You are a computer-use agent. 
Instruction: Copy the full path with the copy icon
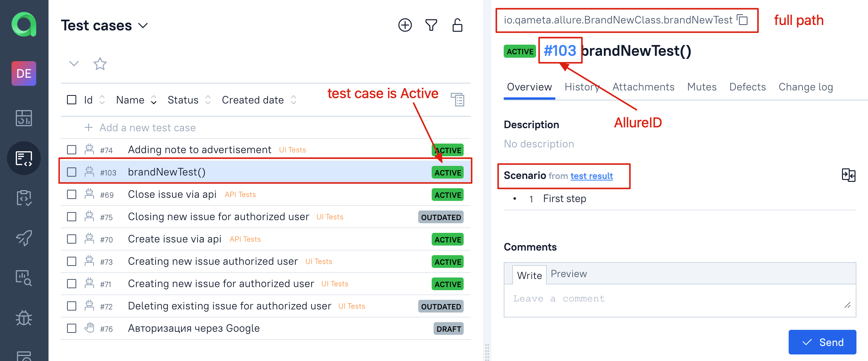[x=742, y=20]
